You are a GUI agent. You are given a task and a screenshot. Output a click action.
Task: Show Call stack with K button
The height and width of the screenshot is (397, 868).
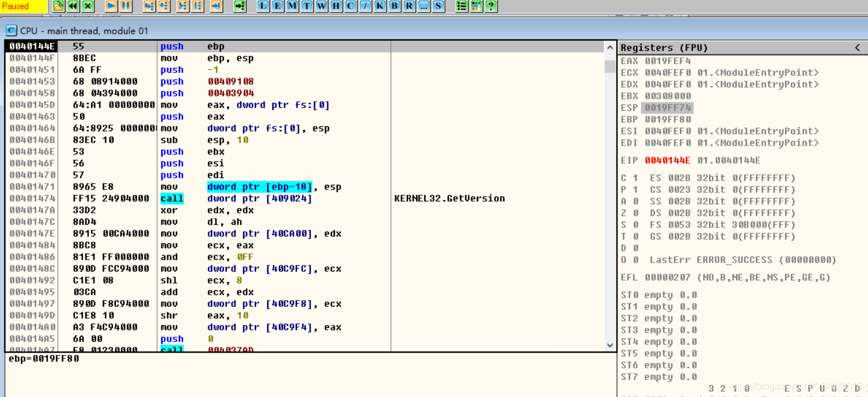(x=380, y=6)
